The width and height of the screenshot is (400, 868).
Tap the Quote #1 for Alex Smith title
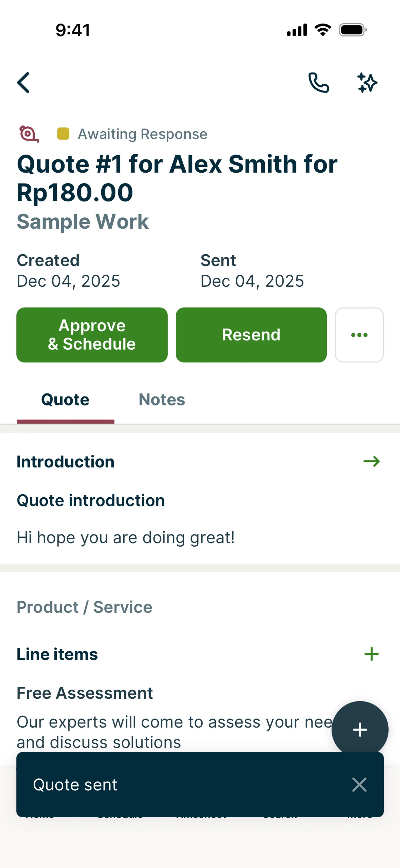coord(177,178)
